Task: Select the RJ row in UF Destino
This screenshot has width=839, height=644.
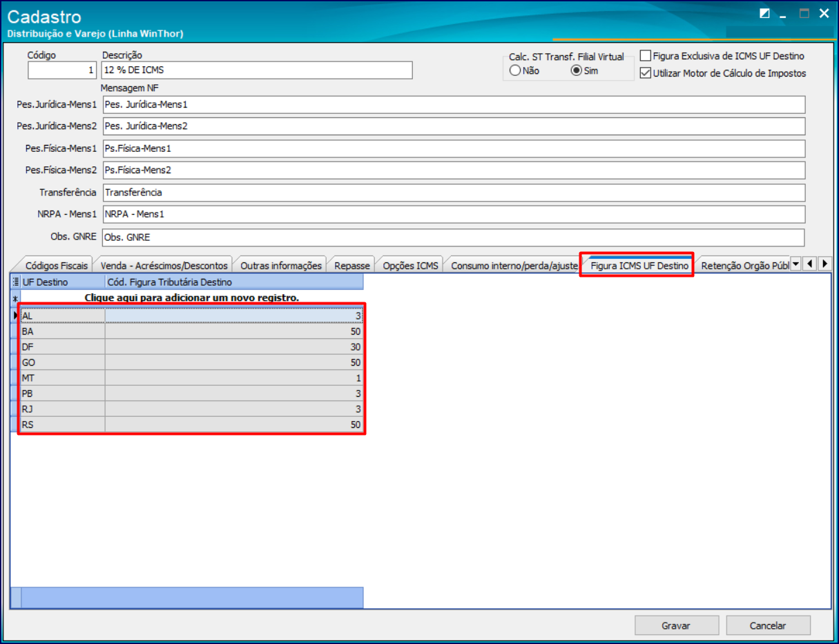Action: [63, 409]
